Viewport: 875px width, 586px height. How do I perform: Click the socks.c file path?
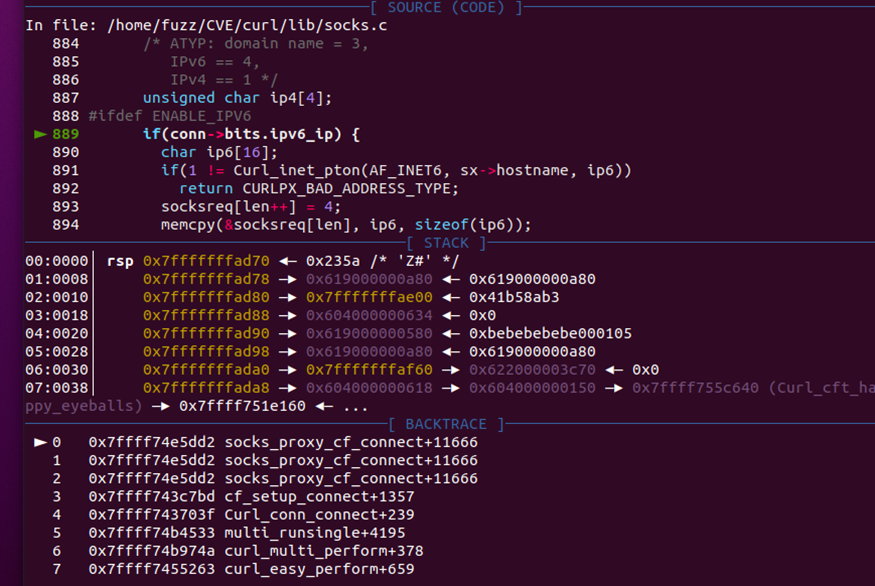(x=244, y=25)
